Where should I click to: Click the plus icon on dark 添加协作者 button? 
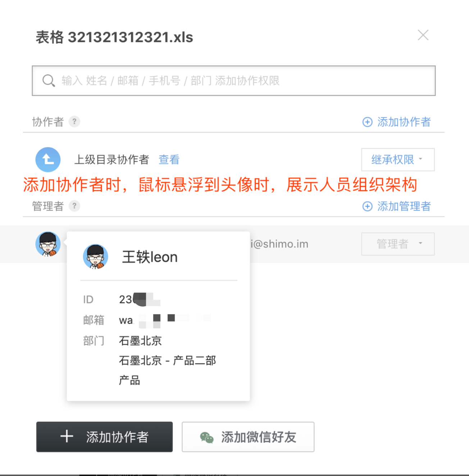pyautogui.click(x=67, y=436)
